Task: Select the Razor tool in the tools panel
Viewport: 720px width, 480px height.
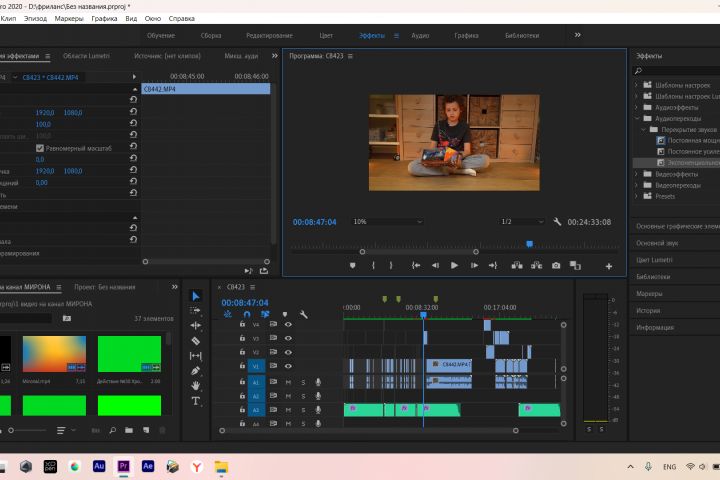Action: [x=196, y=341]
